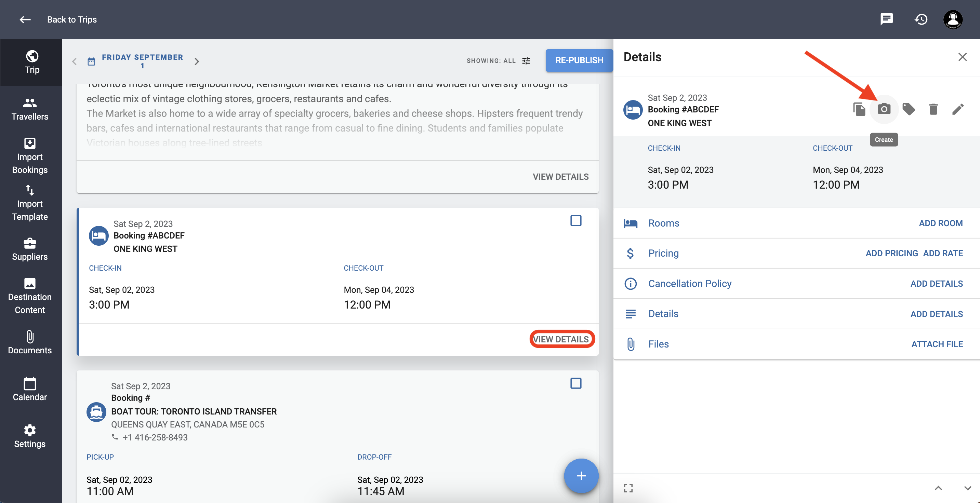Click the Cancellation Policy info icon
Viewport: 980px width, 503px height.
click(631, 284)
